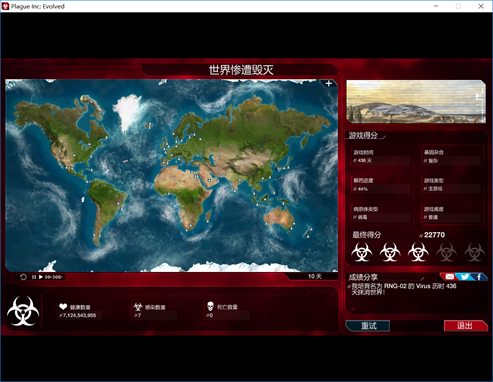Click the 最终得分 score value 22770
The height and width of the screenshot is (382, 493).
pyautogui.click(x=434, y=235)
